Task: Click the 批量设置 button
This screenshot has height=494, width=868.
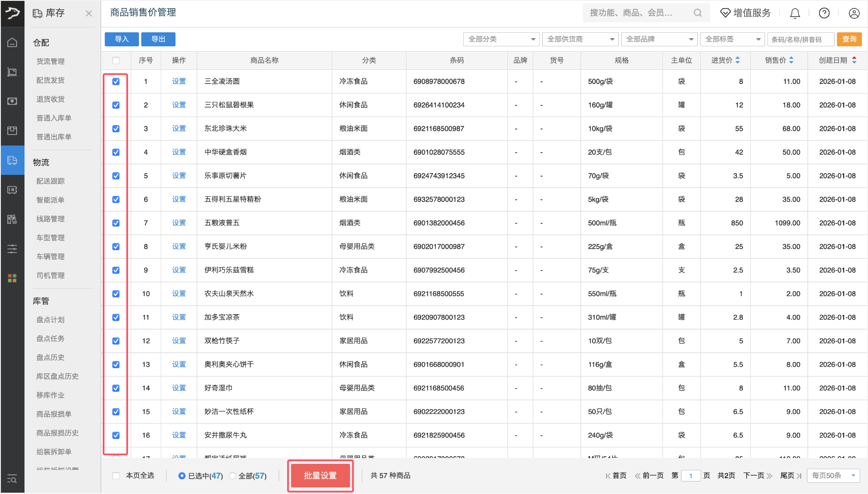Action: point(320,476)
